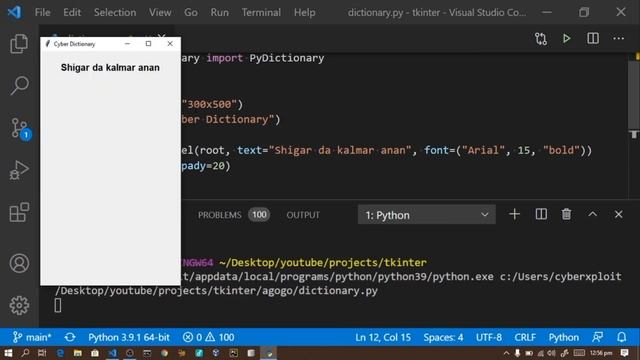
Task: Open problems via errors and warnings count in status bar
Action: tap(209, 337)
